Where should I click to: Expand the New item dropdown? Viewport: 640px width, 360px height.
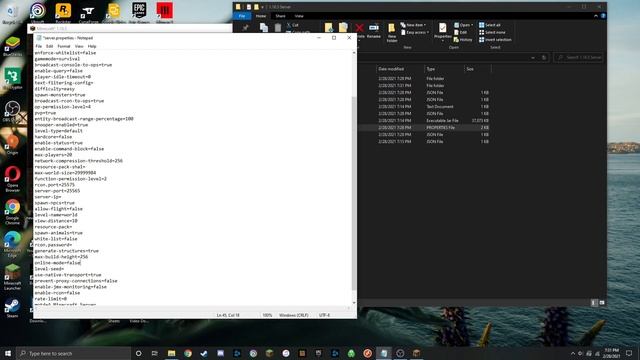pyautogui.click(x=413, y=25)
